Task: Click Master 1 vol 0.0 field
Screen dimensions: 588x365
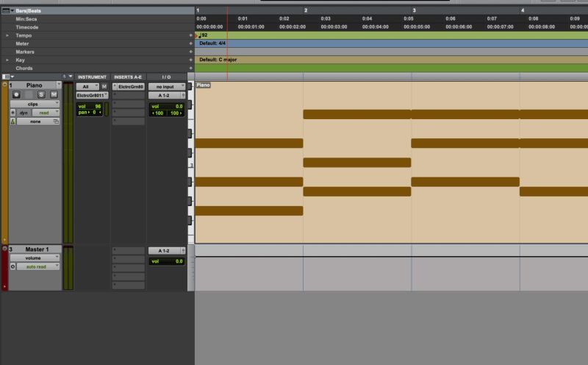Action: (x=167, y=261)
